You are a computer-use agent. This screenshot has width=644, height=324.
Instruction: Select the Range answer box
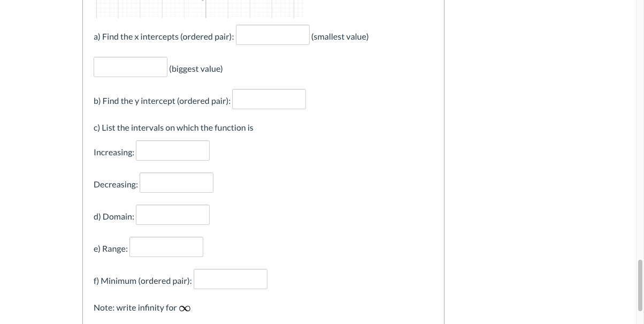(x=166, y=246)
